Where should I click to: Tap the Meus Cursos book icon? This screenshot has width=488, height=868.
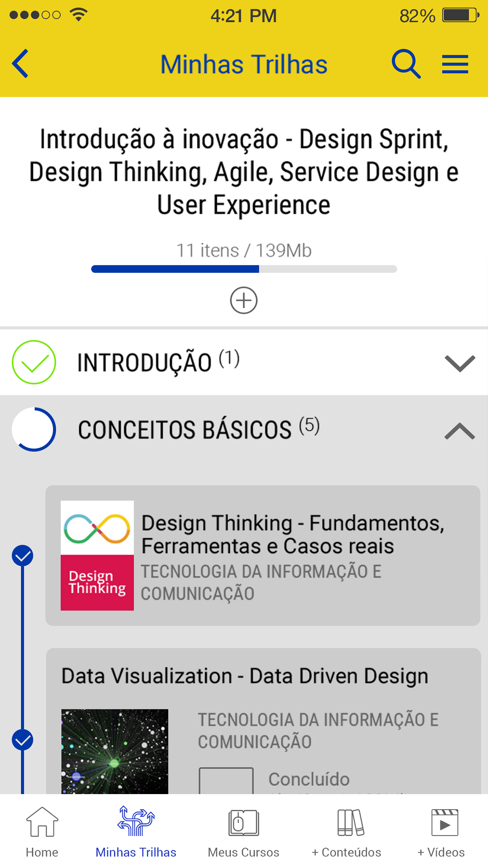coord(244,822)
